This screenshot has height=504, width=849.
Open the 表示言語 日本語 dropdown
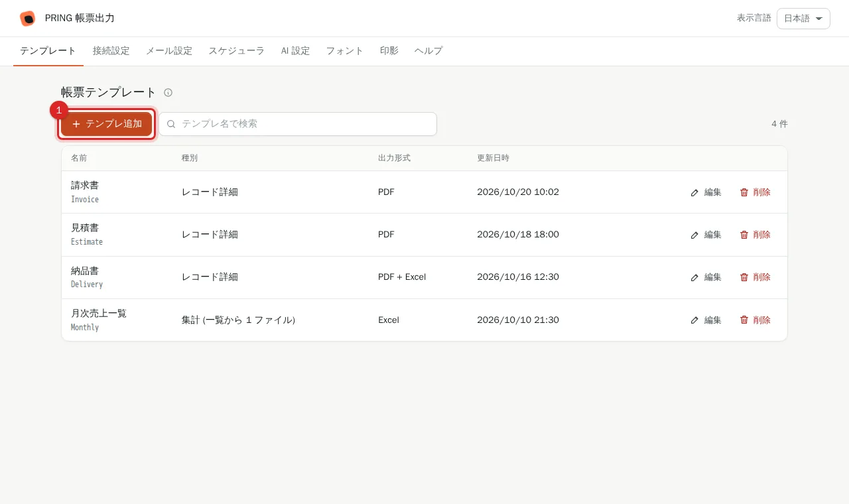coord(803,19)
